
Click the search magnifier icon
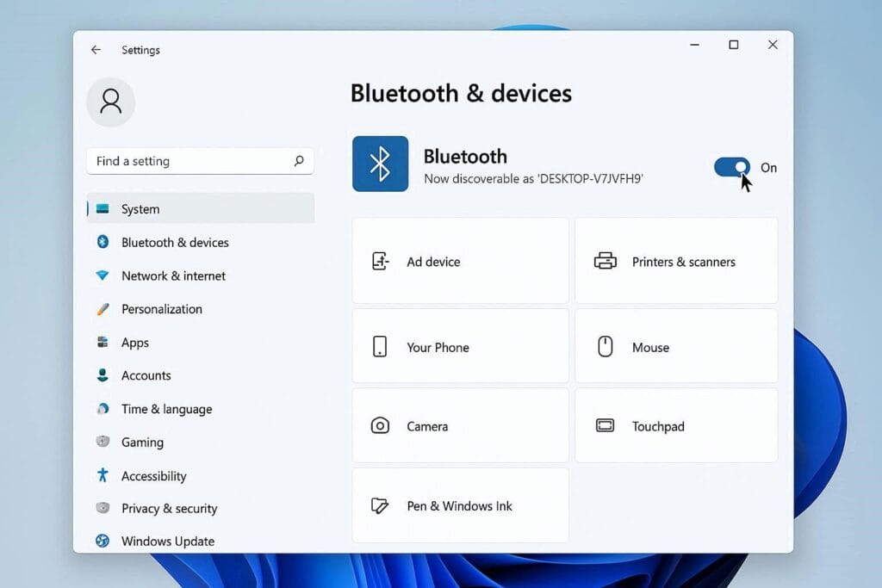pos(299,161)
